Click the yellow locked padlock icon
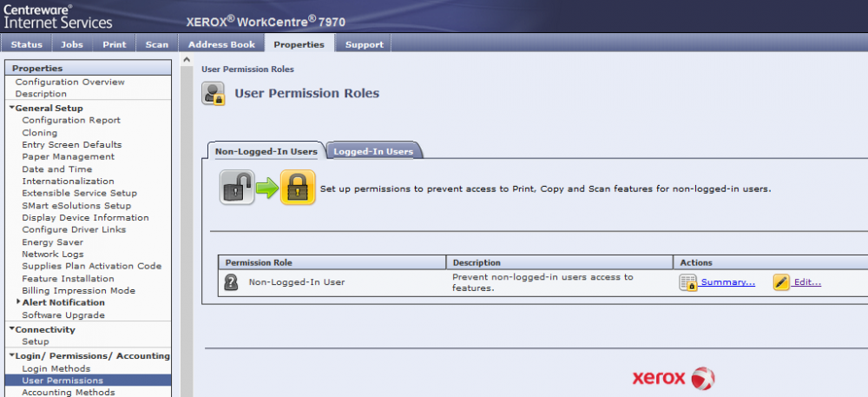 coord(299,188)
